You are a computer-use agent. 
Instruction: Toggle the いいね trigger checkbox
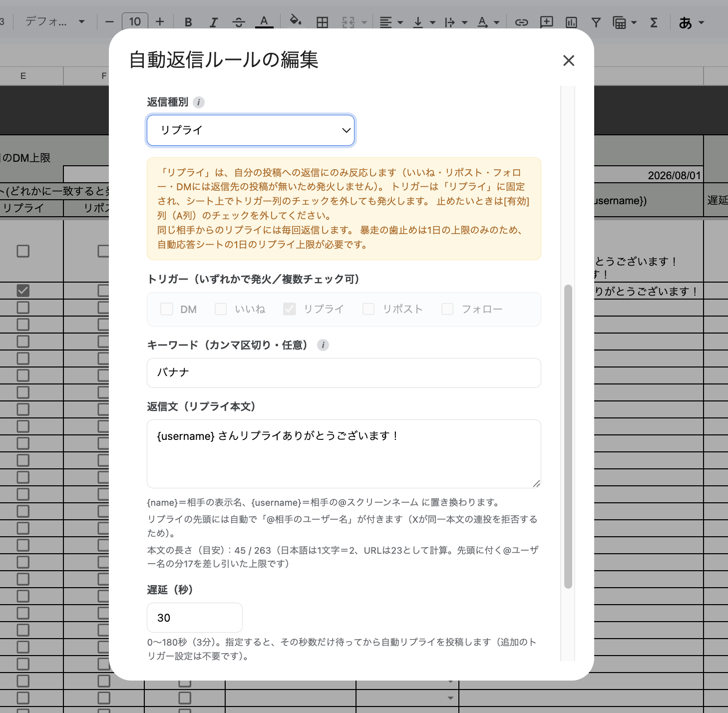click(221, 309)
